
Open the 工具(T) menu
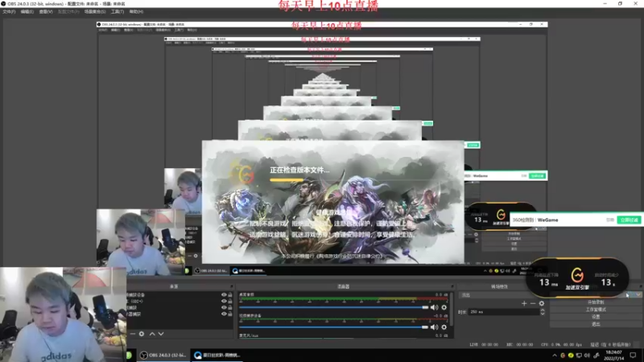point(118,12)
